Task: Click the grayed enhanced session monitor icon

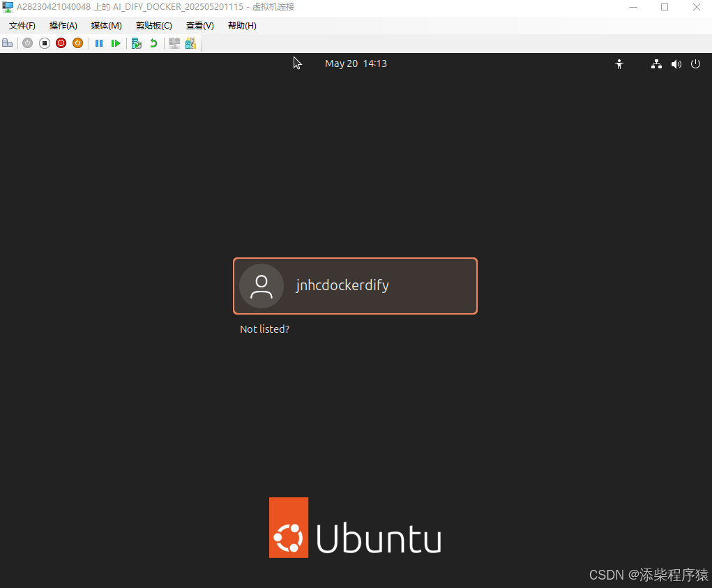Action: (174, 43)
